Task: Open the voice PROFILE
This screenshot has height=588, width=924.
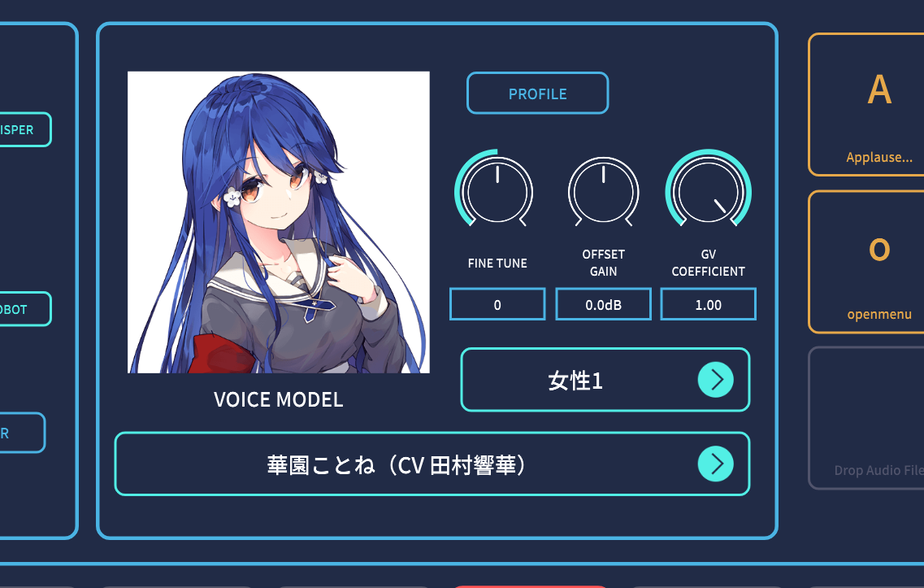Action: tap(537, 94)
